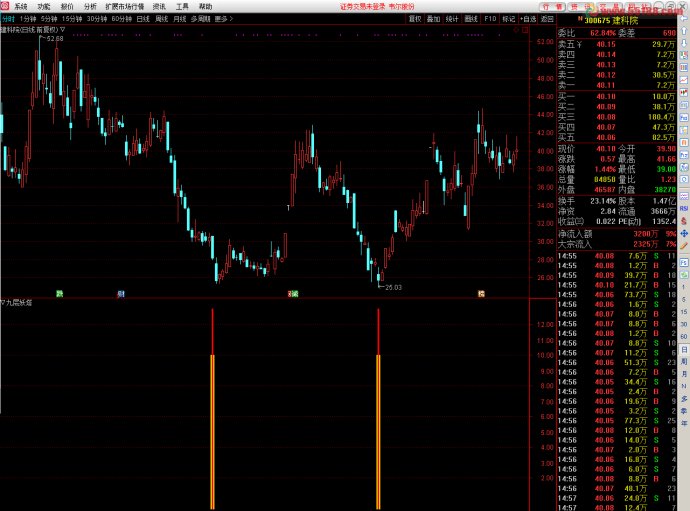Click the sidebar icon just below Fs
This screenshot has height=511, width=690.
(x=684, y=275)
